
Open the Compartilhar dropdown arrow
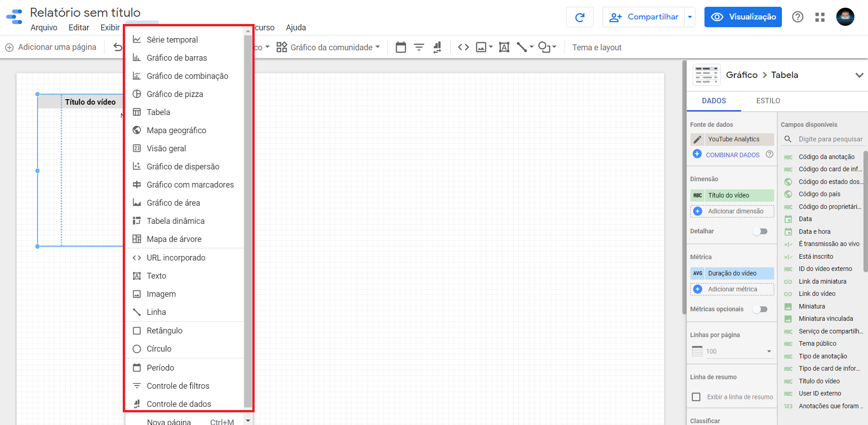click(x=690, y=17)
